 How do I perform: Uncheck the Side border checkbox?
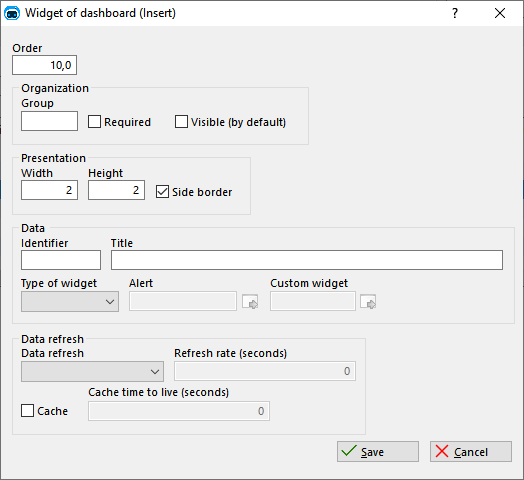tap(162, 192)
